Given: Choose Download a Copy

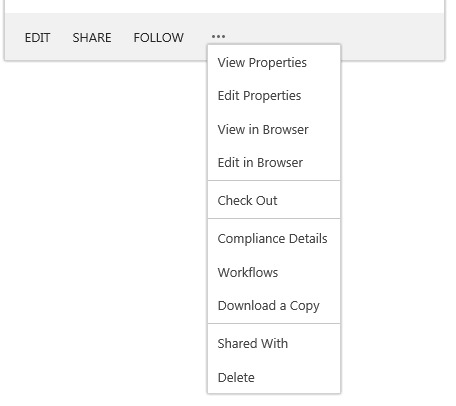Looking at the screenshot, I should click(x=274, y=306).
